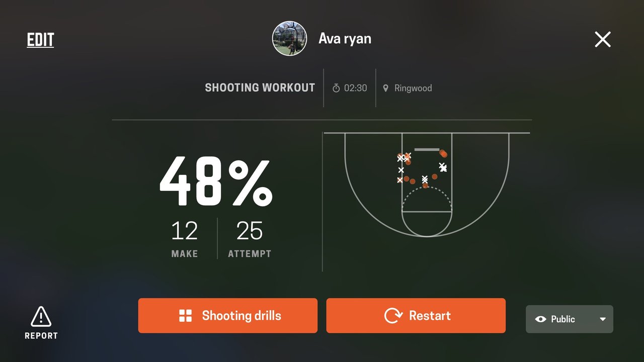Click the Shooting Workout title
Viewport: 644px width, 362px height.
click(x=260, y=88)
